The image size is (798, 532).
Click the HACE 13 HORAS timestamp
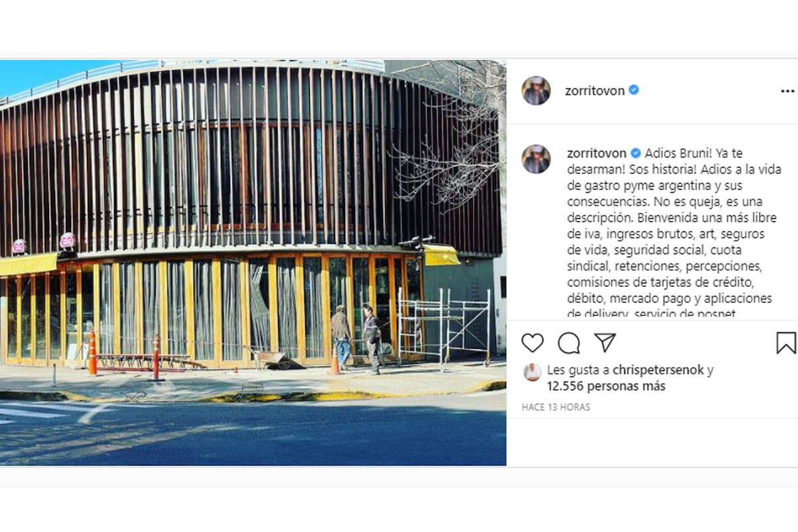coord(556,407)
